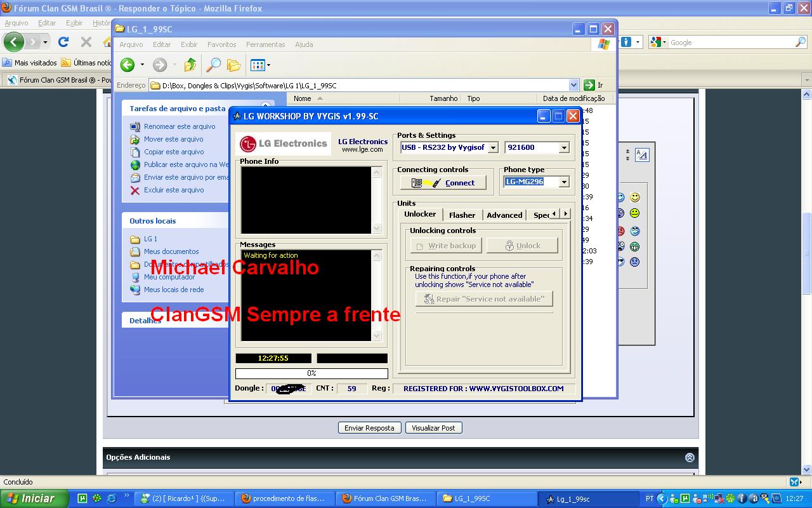Open the 921600 baud rate dropdown
812x508 pixels.
click(564, 147)
